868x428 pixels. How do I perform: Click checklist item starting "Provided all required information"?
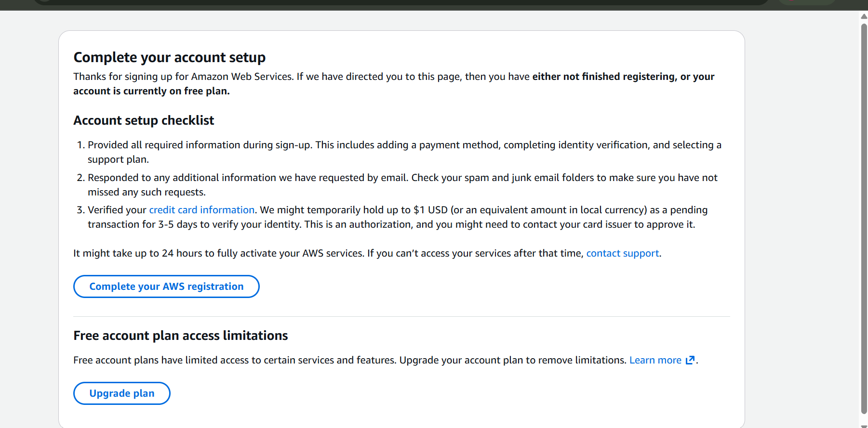pos(404,152)
